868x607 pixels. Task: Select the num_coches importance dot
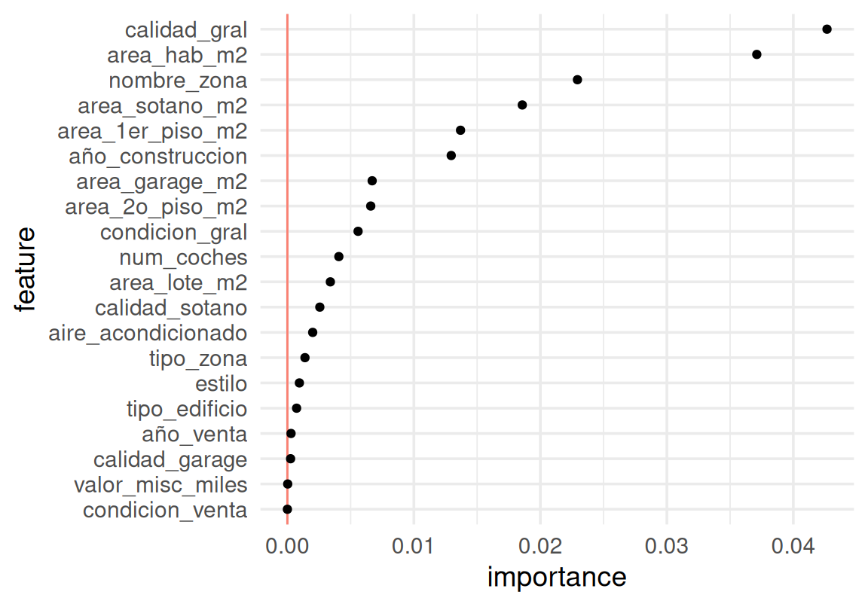338,257
